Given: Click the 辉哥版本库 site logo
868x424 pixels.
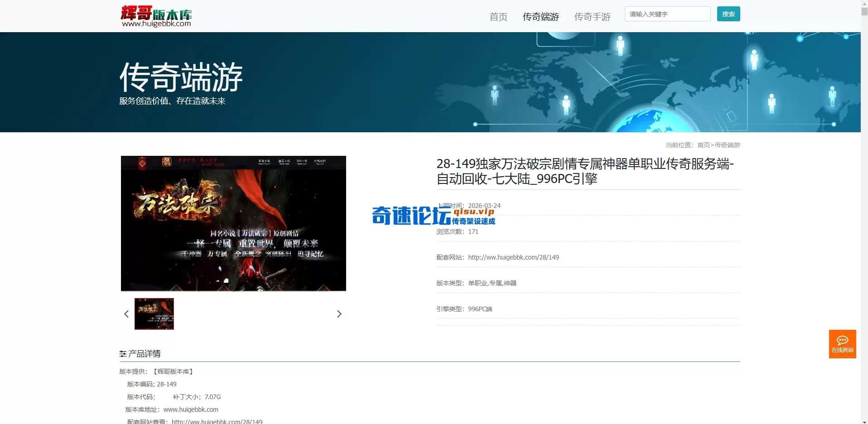Looking at the screenshot, I should tap(156, 15).
